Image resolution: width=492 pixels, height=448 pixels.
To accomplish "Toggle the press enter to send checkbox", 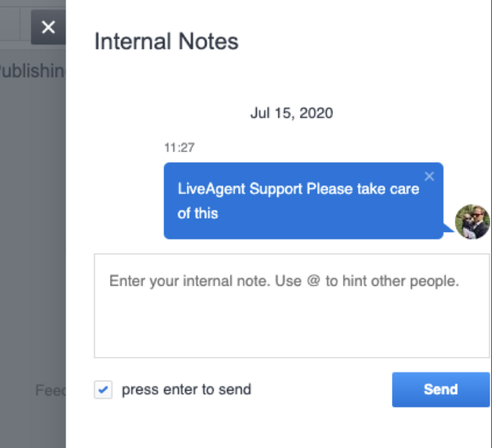I will point(103,390).
